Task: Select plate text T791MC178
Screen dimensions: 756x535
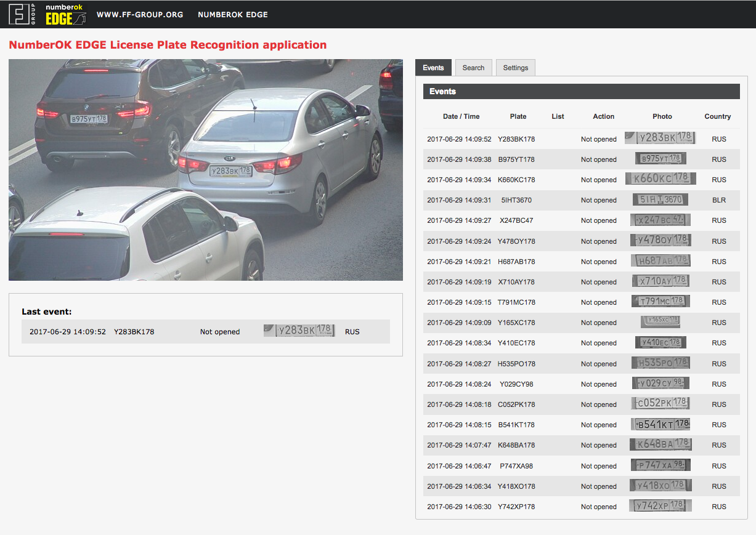Action: click(x=516, y=302)
